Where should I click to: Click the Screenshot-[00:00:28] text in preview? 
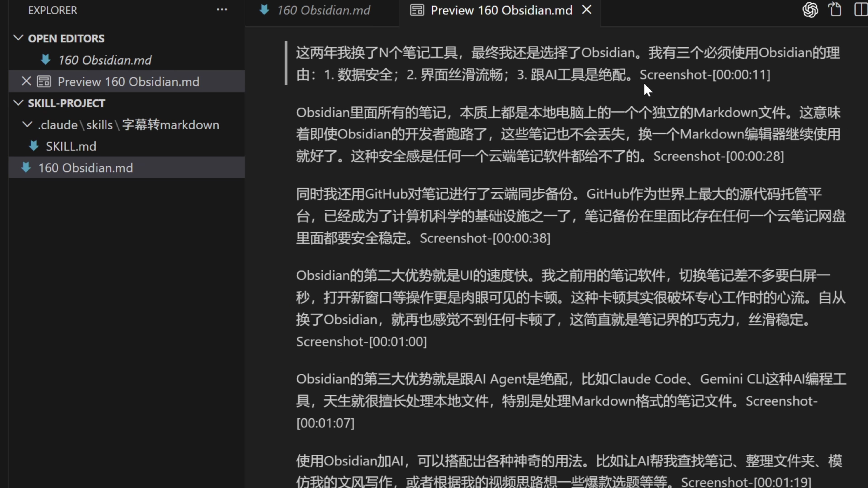click(x=718, y=156)
